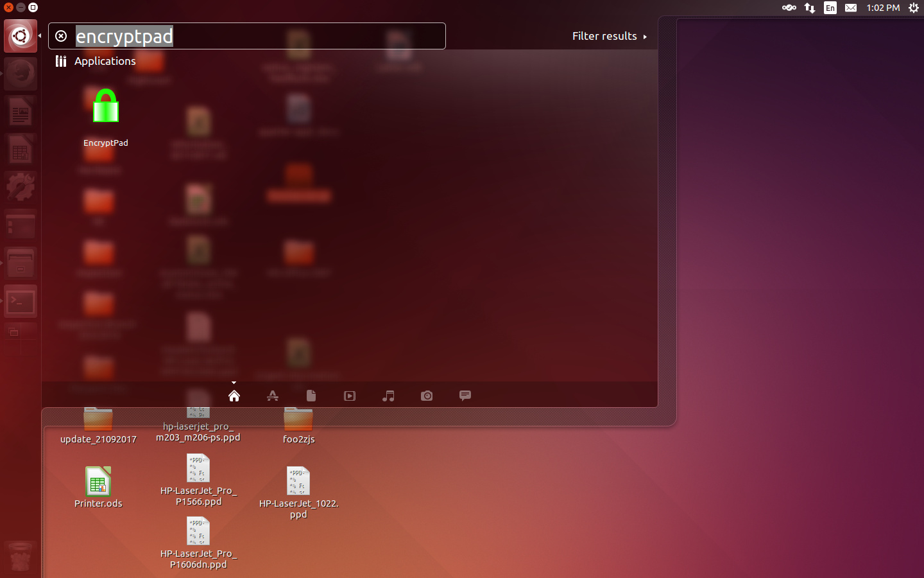Launch the EncryptPad application from results
The width and height of the screenshot is (924, 578).
pyautogui.click(x=106, y=117)
